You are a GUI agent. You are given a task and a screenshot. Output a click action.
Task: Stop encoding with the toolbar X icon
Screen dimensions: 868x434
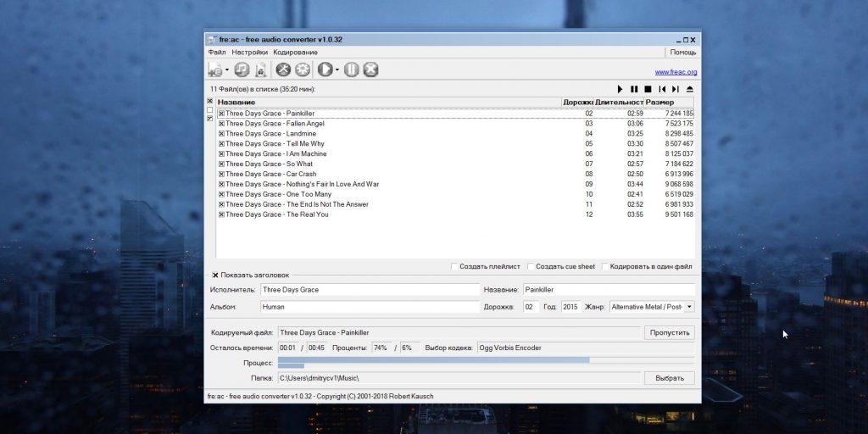point(371,70)
